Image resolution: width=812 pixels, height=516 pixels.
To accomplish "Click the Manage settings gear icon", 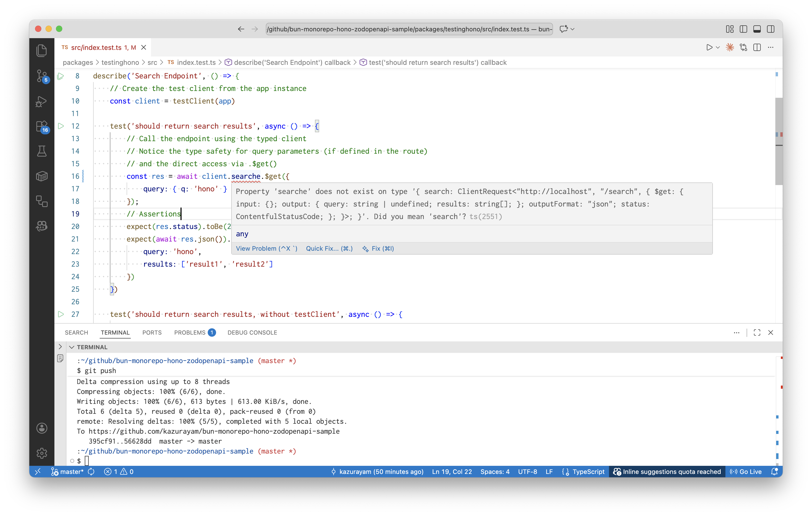I will (42, 453).
